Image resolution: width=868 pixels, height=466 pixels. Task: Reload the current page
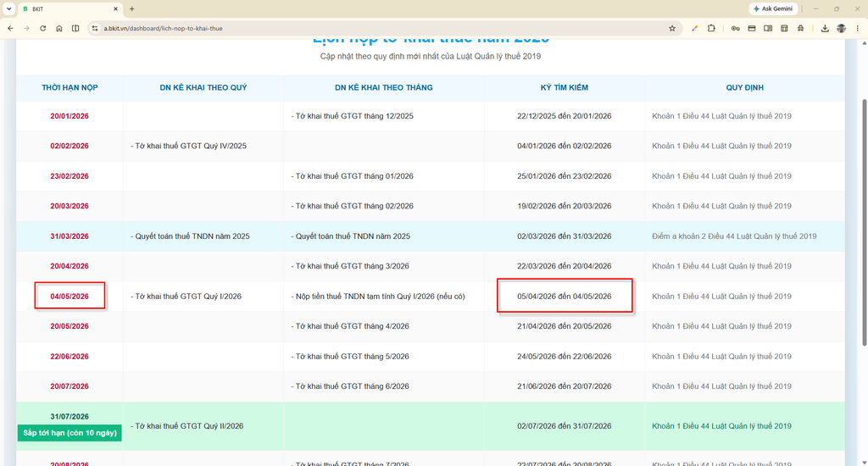(42, 28)
